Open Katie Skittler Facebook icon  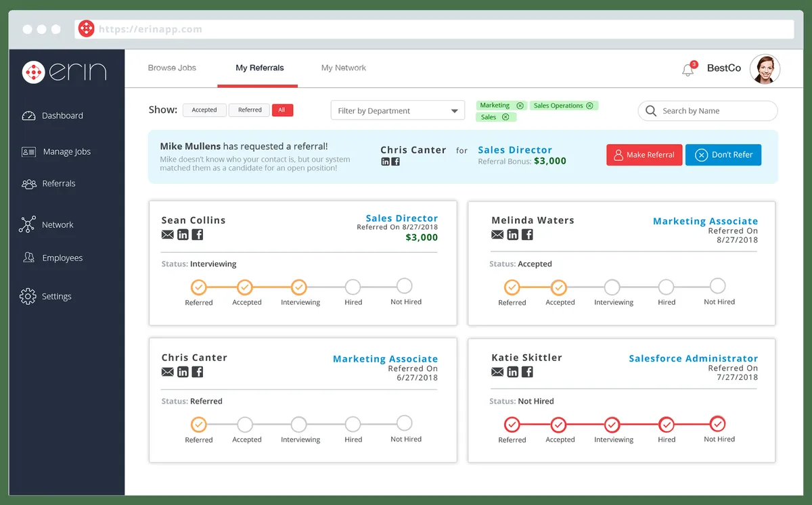(528, 372)
